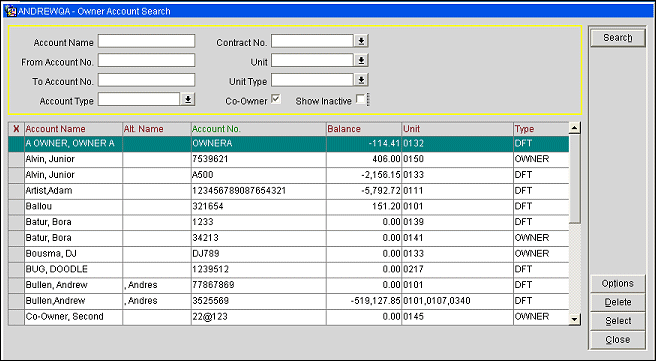Viewport: 656px width, 361px height.
Task: Click the Select button
Action: coord(618,321)
